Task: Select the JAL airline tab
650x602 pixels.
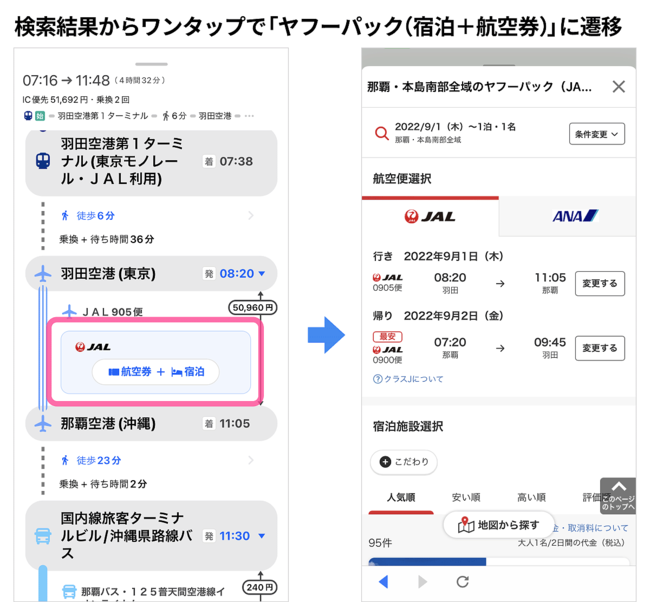Action: point(430,216)
